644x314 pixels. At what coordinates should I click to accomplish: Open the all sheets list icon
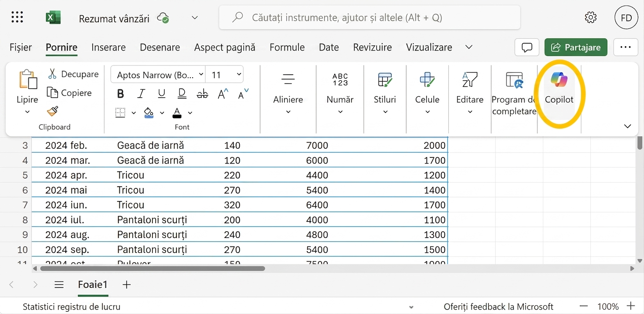pyautogui.click(x=59, y=285)
